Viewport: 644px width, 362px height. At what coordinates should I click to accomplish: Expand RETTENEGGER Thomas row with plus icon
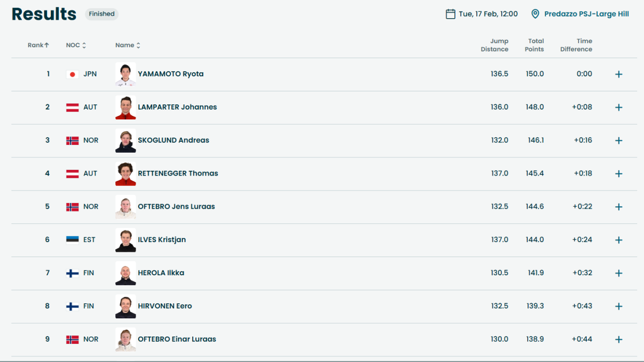[x=619, y=174]
